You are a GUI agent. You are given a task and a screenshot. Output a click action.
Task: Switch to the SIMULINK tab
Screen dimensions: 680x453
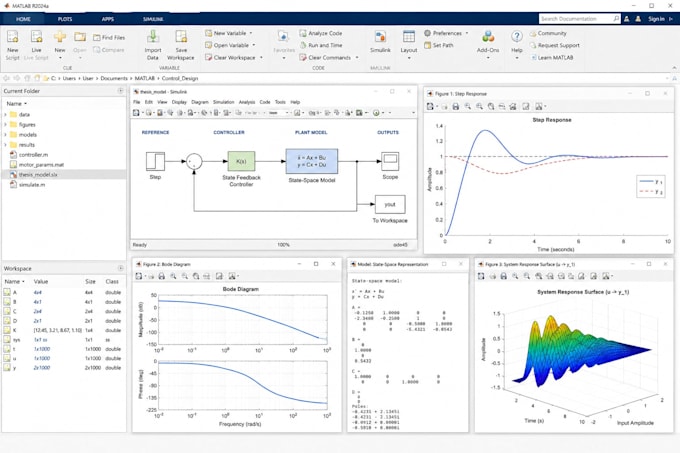(x=153, y=19)
